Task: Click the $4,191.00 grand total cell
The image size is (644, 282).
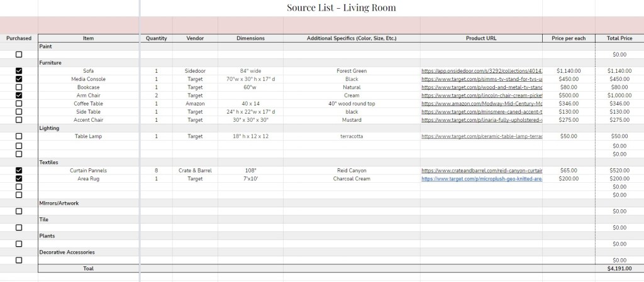Action: coord(619,268)
